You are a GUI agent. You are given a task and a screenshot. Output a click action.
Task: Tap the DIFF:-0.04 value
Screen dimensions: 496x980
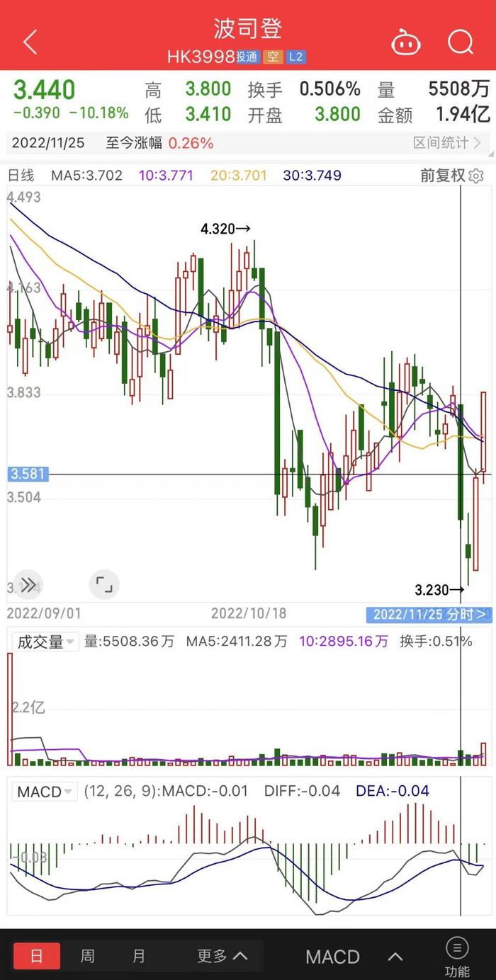pyautogui.click(x=302, y=791)
